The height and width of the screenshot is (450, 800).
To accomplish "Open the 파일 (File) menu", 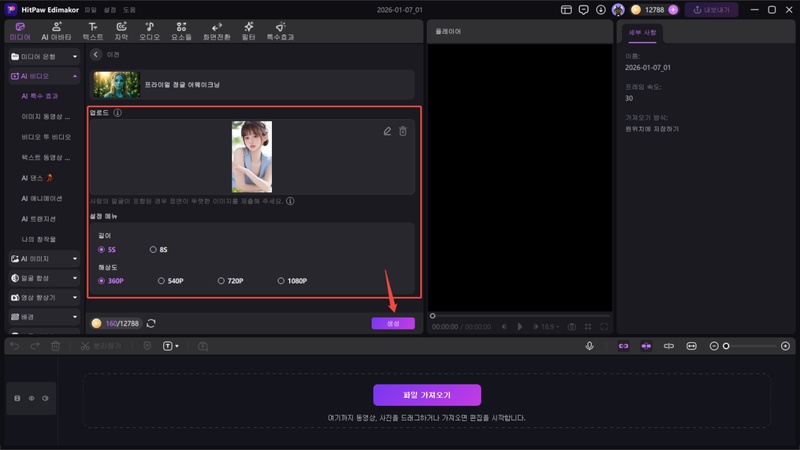I will coord(90,10).
